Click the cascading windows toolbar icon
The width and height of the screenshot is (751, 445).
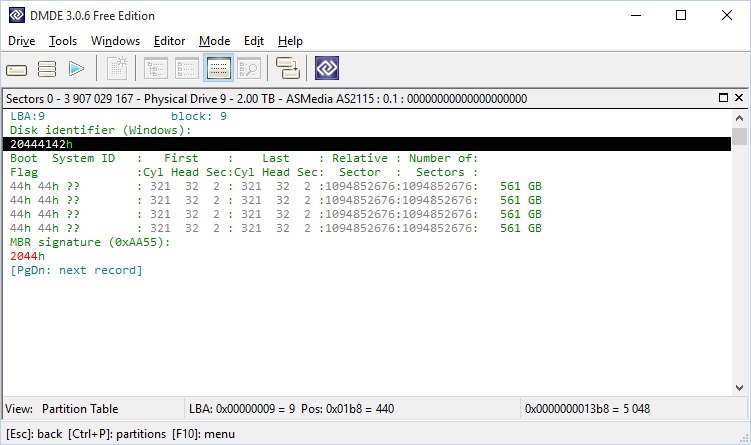click(288, 68)
